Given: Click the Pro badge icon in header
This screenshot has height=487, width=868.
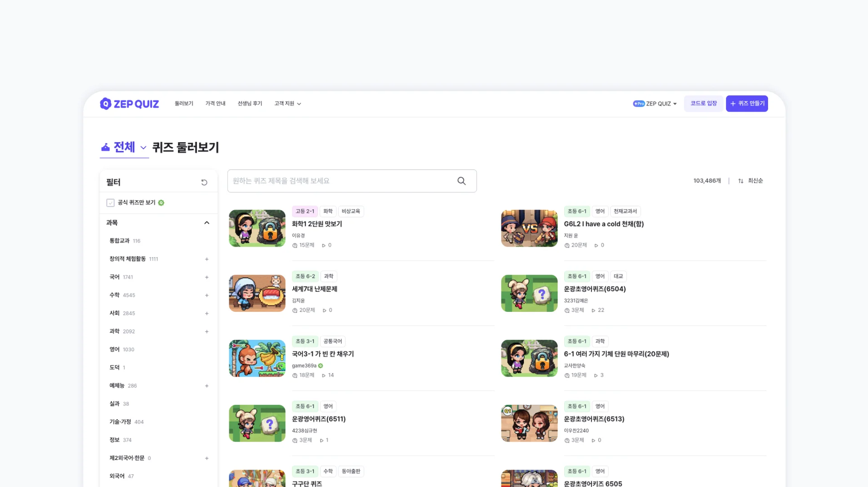Looking at the screenshot, I should pyautogui.click(x=639, y=104).
